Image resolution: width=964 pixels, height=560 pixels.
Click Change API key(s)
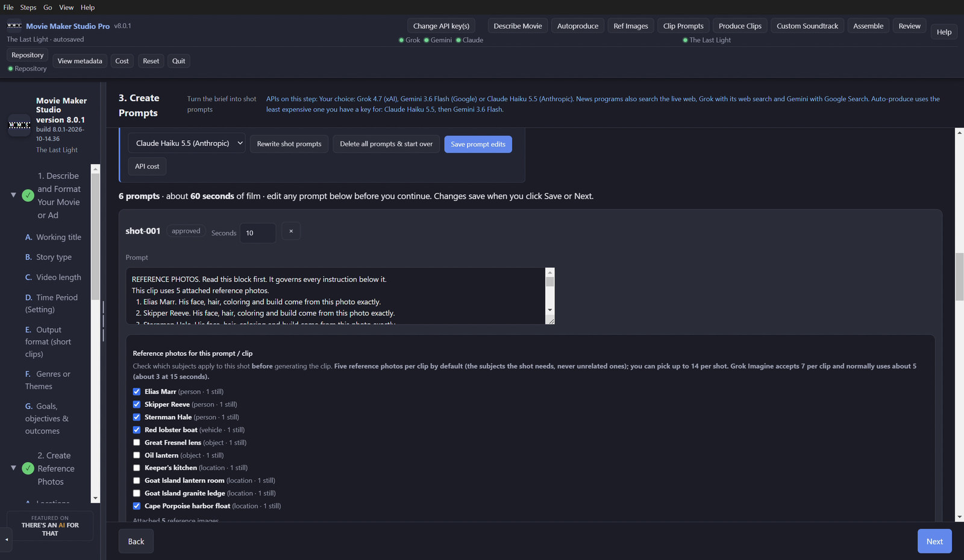[441, 26]
